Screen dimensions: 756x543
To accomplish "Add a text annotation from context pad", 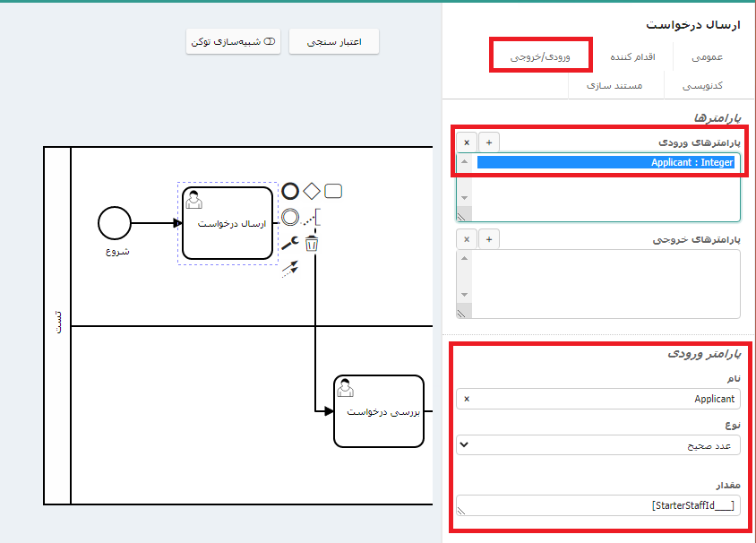I will 313,217.
